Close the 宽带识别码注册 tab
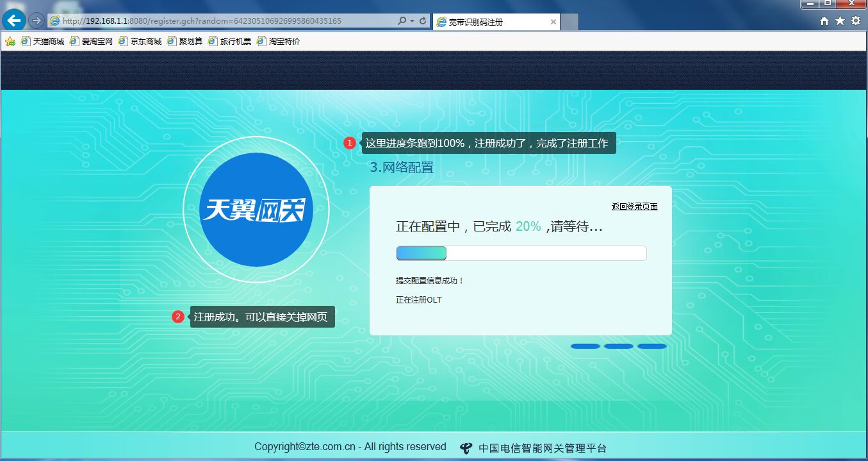 (553, 22)
